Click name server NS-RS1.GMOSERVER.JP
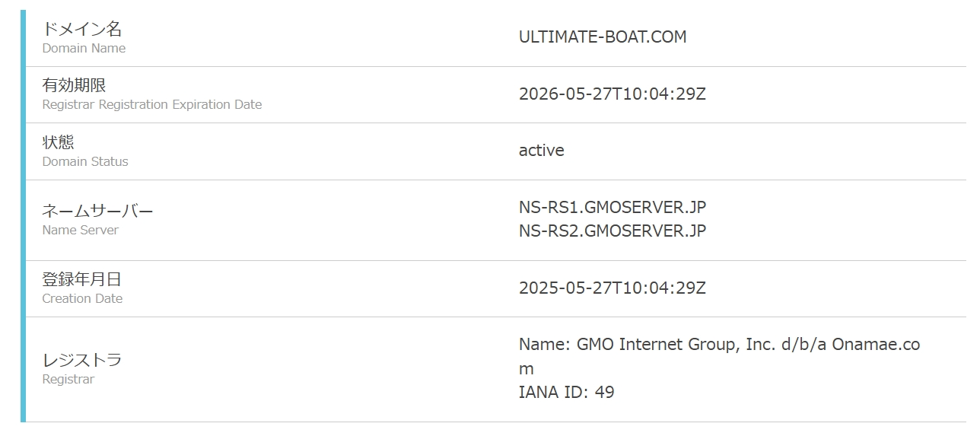980x436 pixels. (x=612, y=207)
